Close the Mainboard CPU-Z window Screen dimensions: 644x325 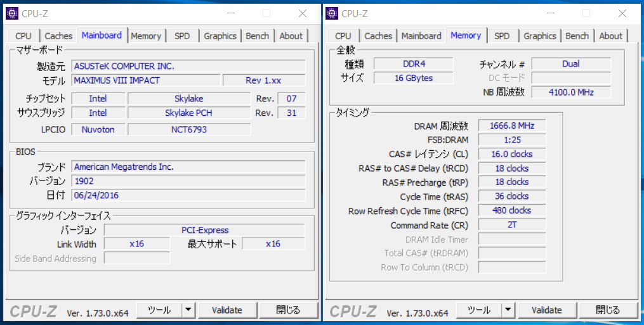pos(303,13)
